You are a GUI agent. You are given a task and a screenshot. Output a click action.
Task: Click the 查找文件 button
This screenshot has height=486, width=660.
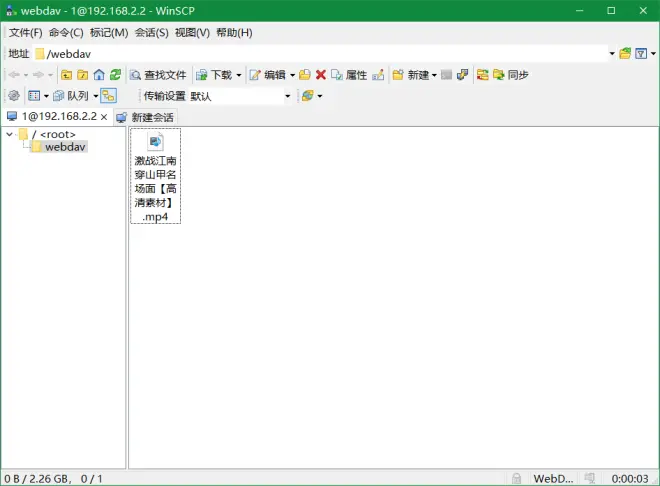[158, 75]
